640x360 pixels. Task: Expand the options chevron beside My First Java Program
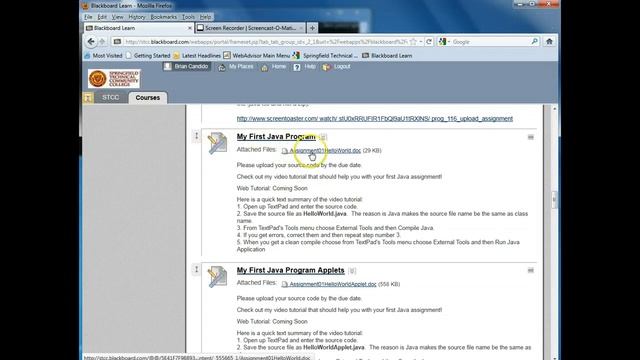click(323, 137)
